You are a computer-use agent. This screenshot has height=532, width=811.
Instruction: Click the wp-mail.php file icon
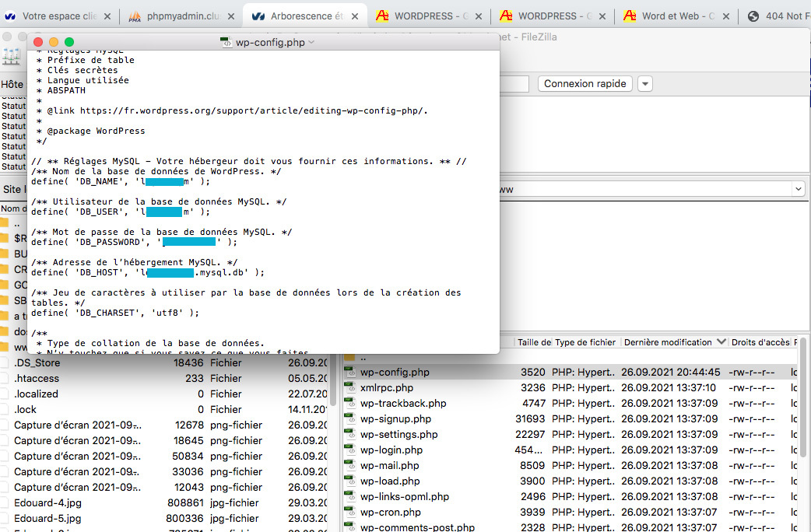pos(350,466)
